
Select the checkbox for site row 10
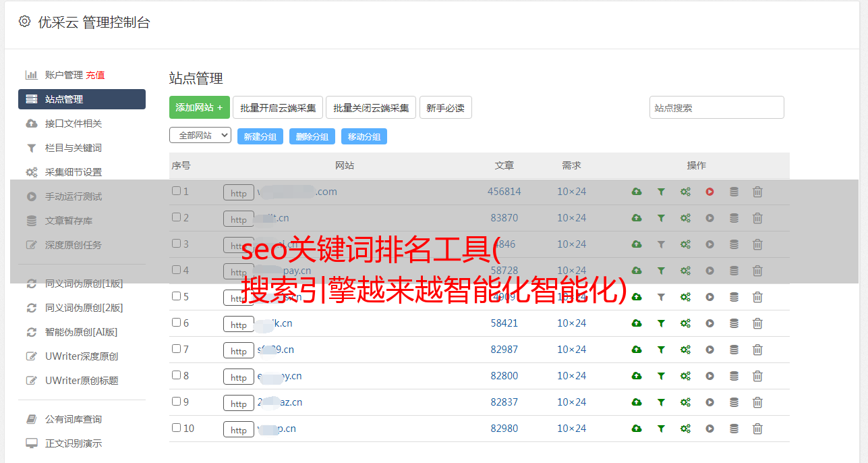coord(177,428)
